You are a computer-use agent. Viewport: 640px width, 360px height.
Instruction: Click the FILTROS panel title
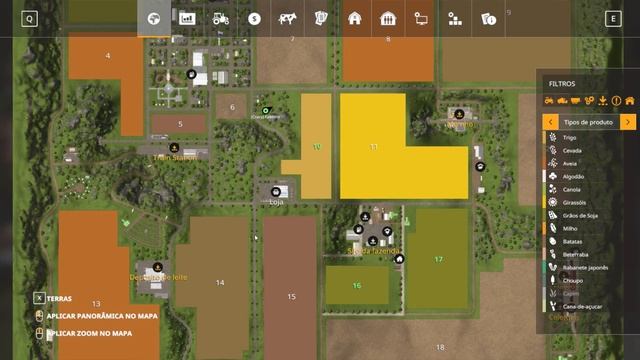562,84
